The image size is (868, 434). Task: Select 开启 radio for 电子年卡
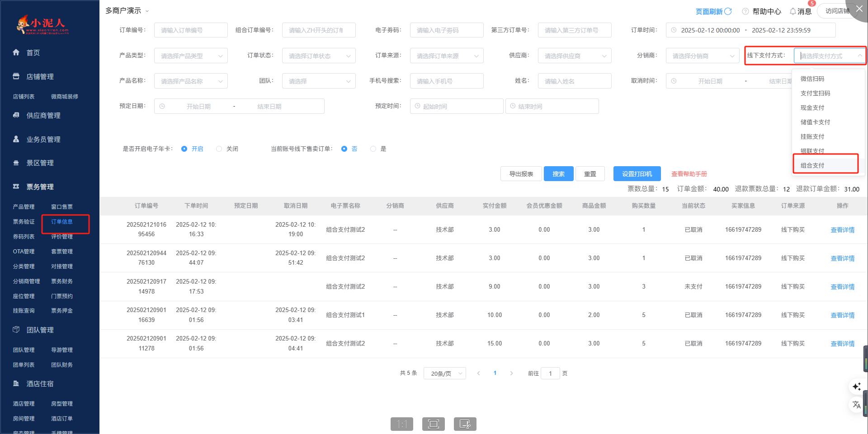point(184,149)
